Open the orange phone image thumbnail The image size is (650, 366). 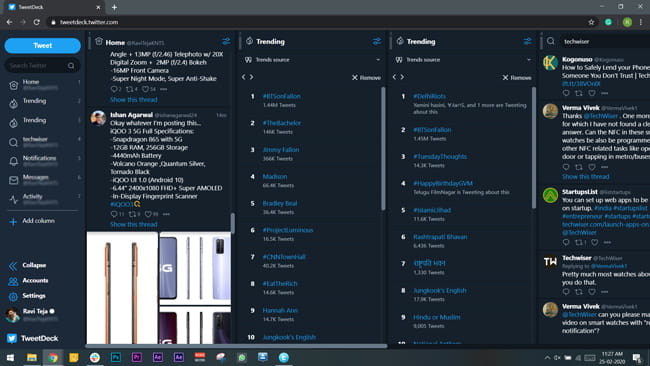(122, 288)
